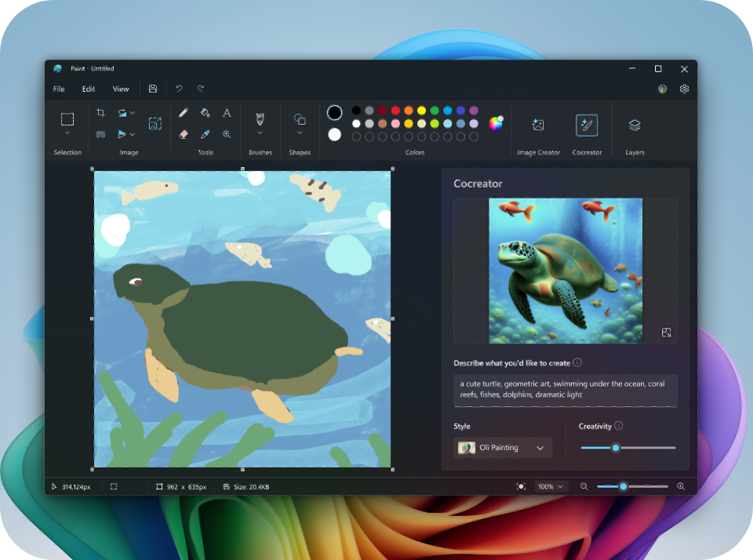Click the Zoom in magnifier

681,486
